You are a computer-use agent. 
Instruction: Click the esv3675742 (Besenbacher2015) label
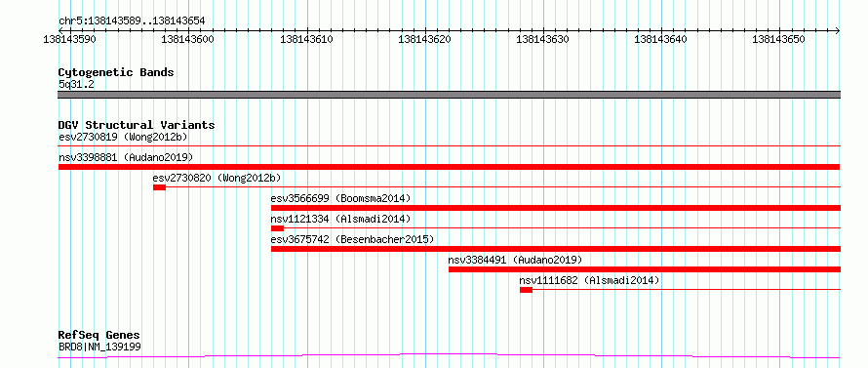[353, 239]
